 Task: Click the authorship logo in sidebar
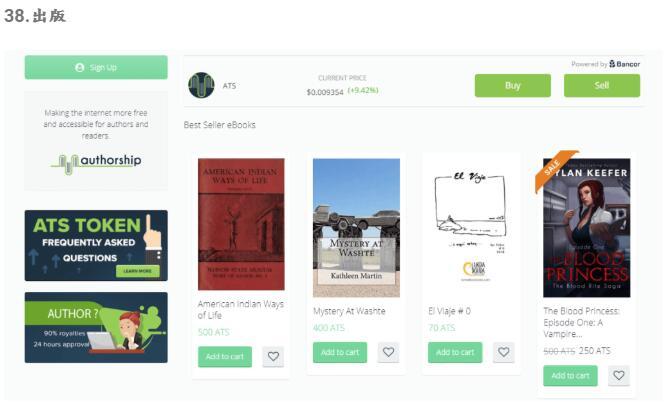[97, 164]
